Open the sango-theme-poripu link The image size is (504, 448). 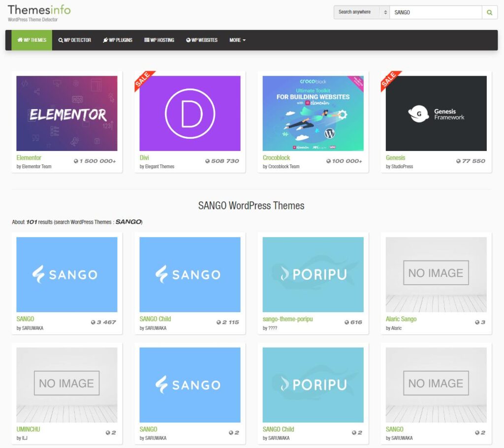point(287,319)
